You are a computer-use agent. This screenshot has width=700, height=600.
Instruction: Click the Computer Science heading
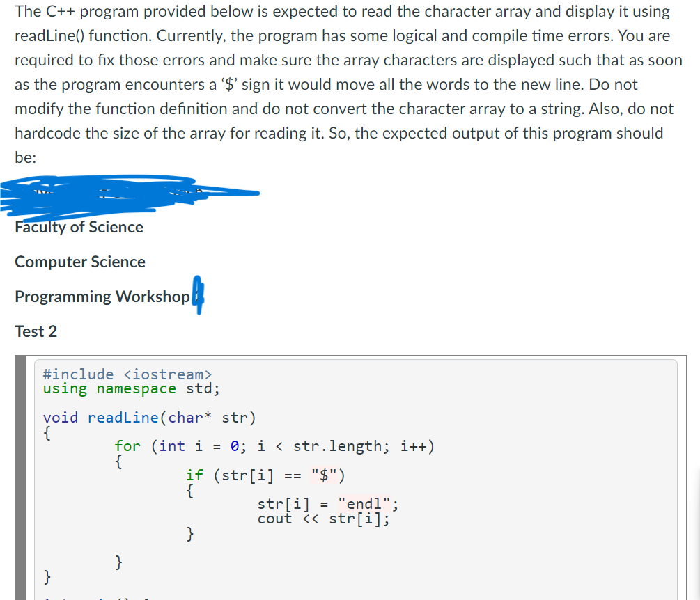pyautogui.click(x=79, y=262)
